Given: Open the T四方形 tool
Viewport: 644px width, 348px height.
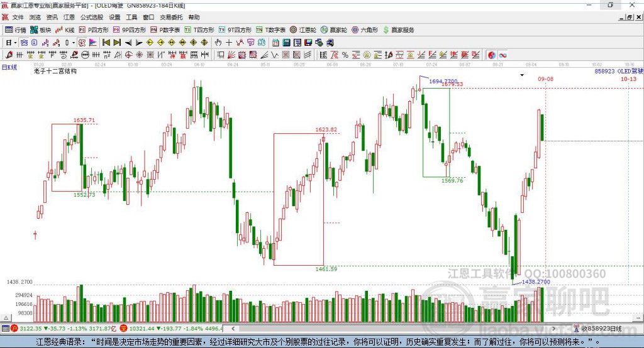Looking at the screenshot, I should (199, 30).
